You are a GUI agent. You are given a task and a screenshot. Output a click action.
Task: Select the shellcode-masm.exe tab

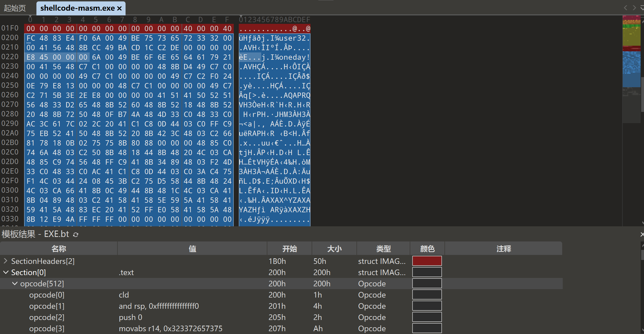pyautogui.click(x=77, y=8)
